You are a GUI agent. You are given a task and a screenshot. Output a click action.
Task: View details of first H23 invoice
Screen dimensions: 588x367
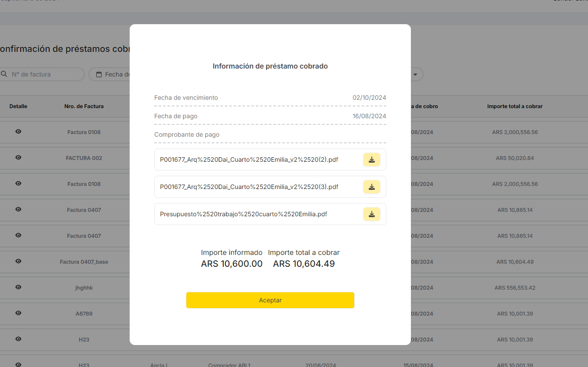[x=18, y=339]
